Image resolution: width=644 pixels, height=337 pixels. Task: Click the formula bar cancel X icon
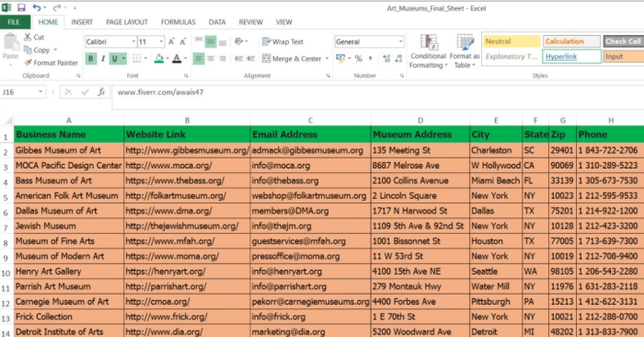[68, 92]
